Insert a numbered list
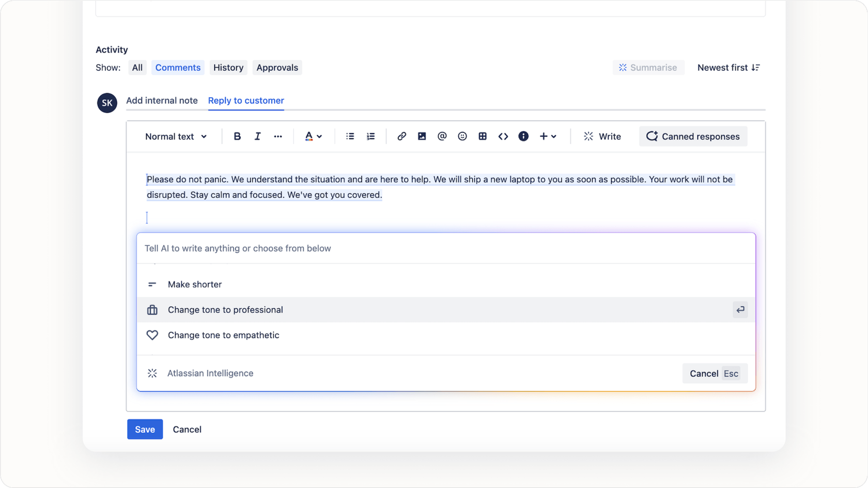Image resolution: width=868 pixels, height=488 pixels. (x=370, y=136)
